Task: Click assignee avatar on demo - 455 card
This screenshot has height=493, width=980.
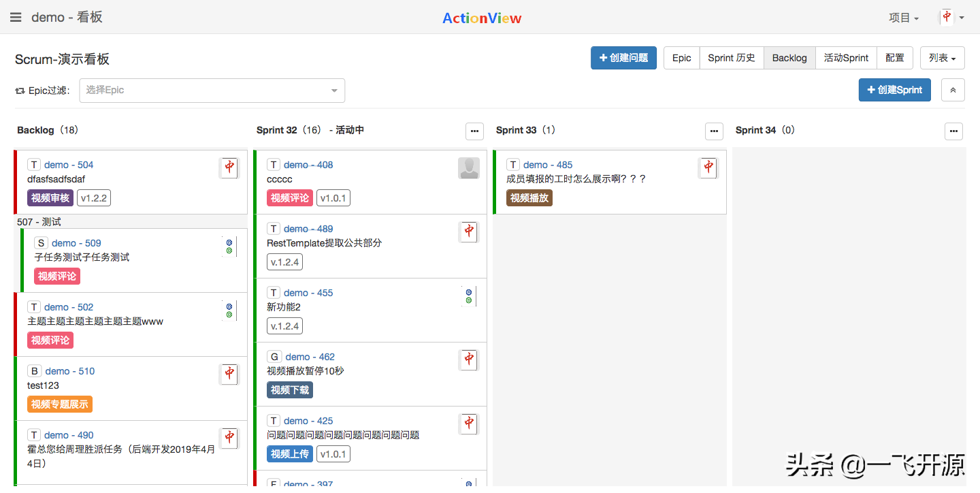Action: 469,296
